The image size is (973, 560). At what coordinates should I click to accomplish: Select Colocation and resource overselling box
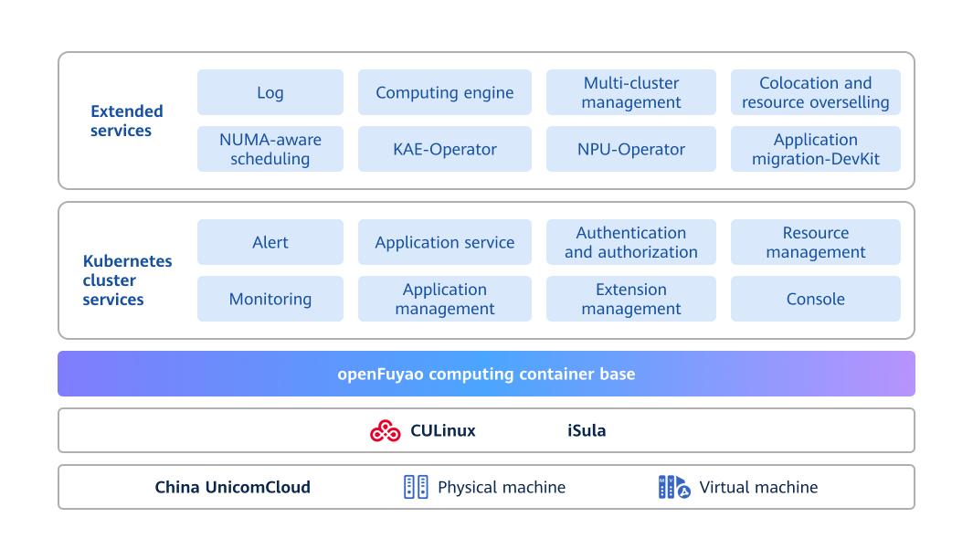(815, 92)
